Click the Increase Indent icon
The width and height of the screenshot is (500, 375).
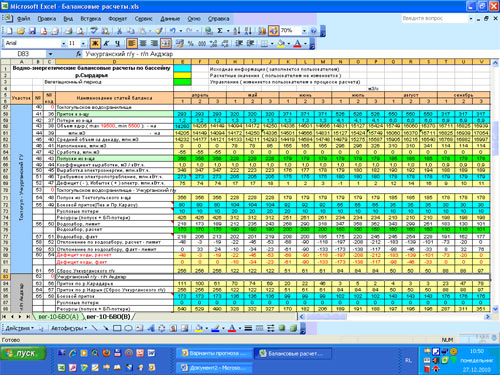click(250, 43)
